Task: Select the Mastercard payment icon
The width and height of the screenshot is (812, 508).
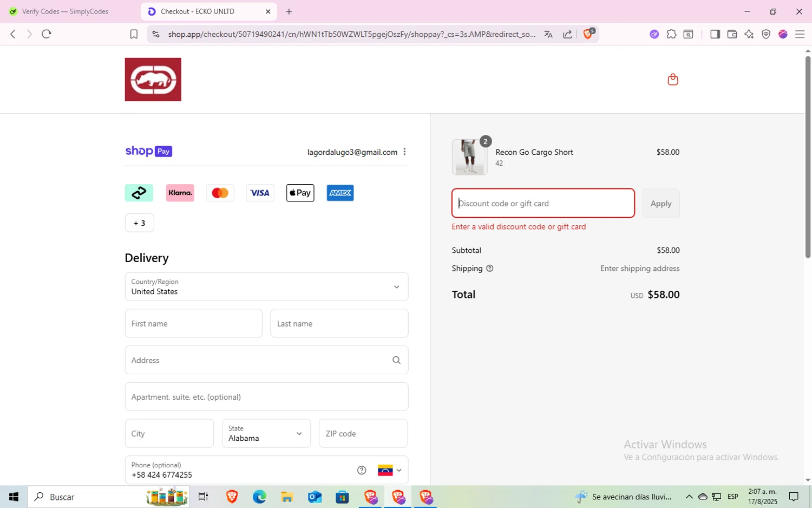Action: pyautogui.click(x=220, y=193)
